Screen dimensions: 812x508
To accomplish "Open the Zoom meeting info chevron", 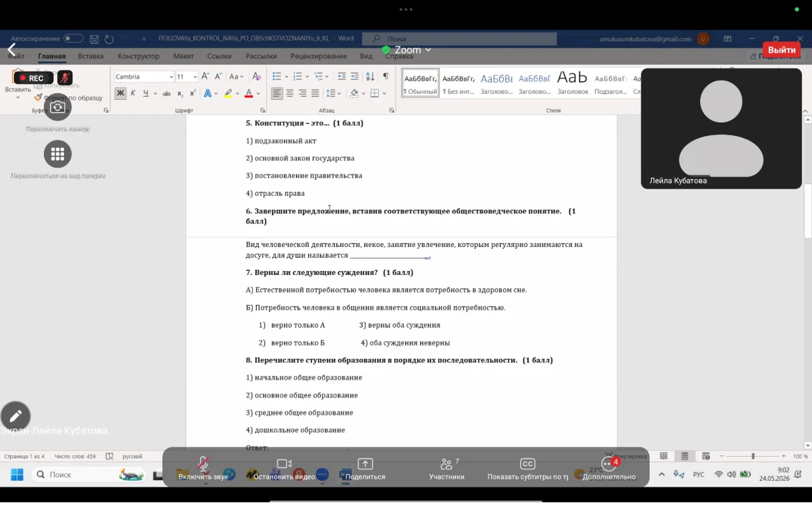I will pos(428,50).
